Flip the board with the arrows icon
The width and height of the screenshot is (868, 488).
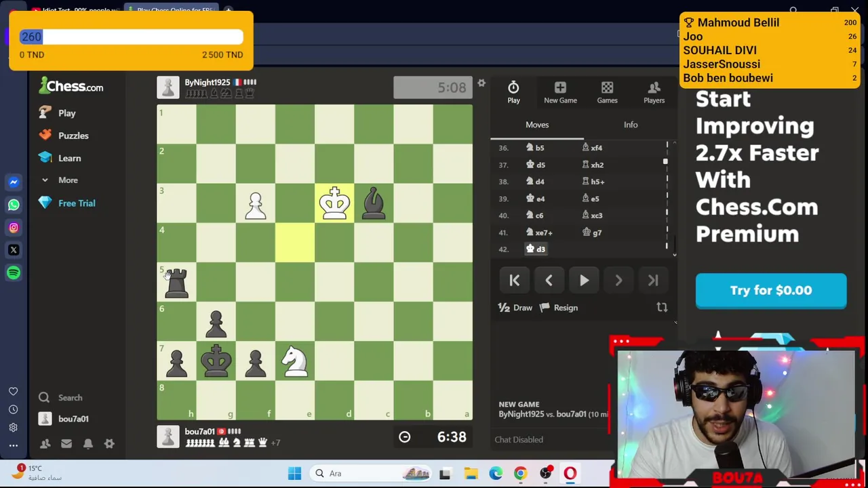(662, 308)
